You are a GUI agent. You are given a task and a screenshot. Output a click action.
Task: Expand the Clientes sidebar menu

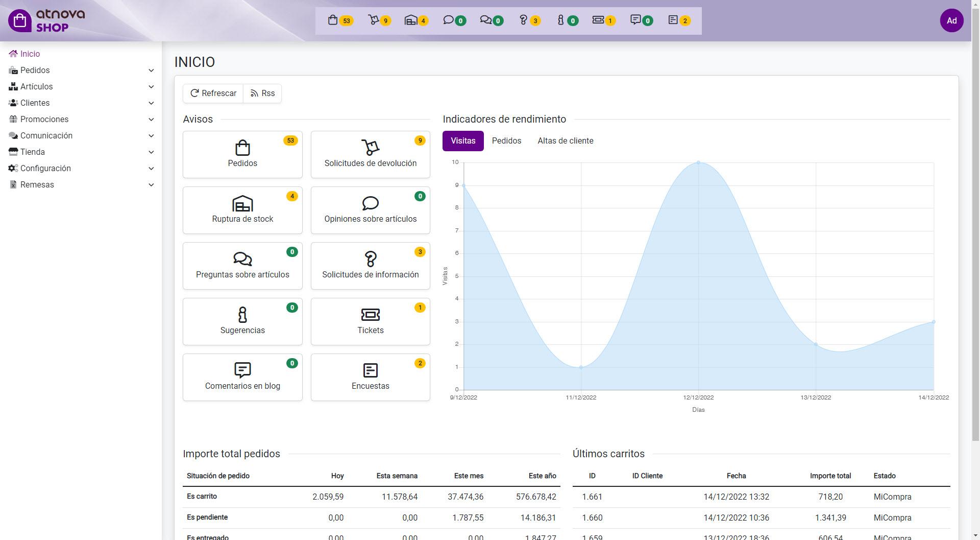point(81,103)
